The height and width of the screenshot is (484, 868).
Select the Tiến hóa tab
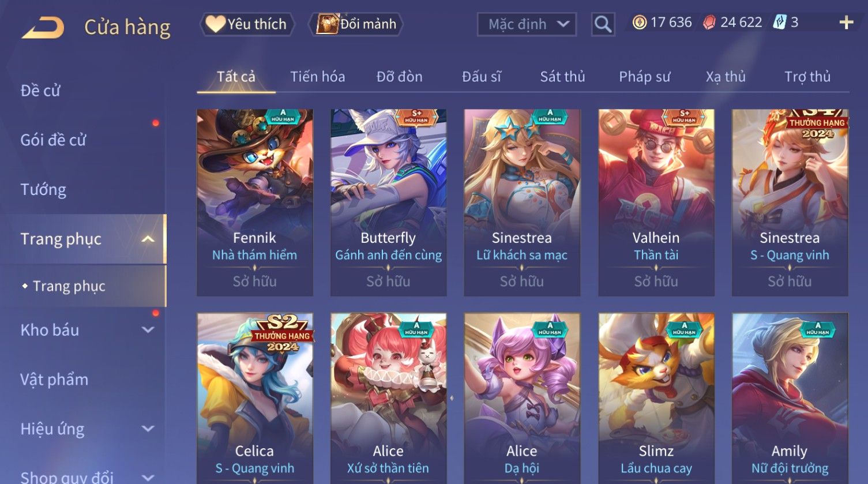[x=318, y=77]
